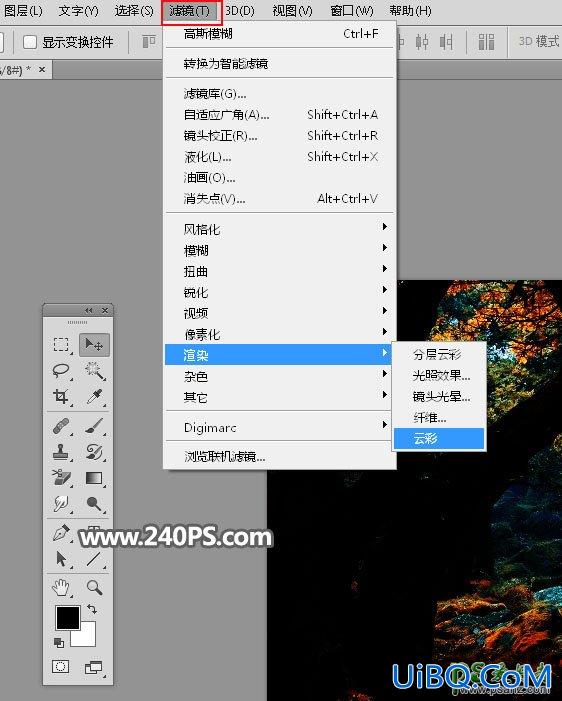The image size is (562, 701).
Task: Select the Eraser tool
Action: pyautogui.click(x=61, y=477)
